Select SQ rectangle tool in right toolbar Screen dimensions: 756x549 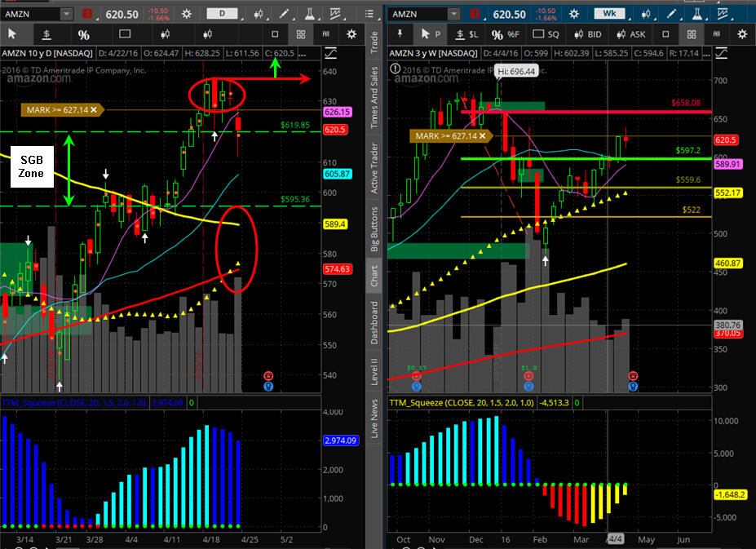tap(546, 34)
